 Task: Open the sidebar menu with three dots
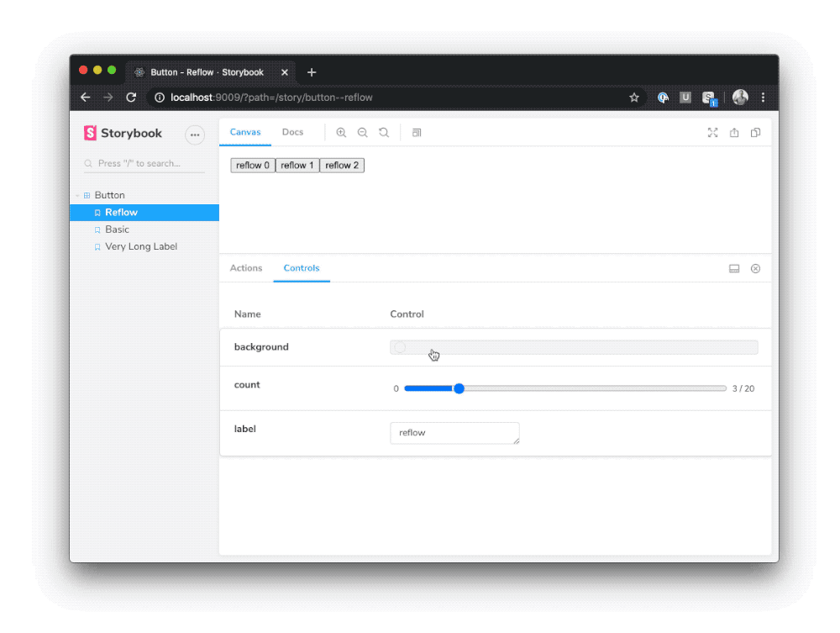point(194,135)
